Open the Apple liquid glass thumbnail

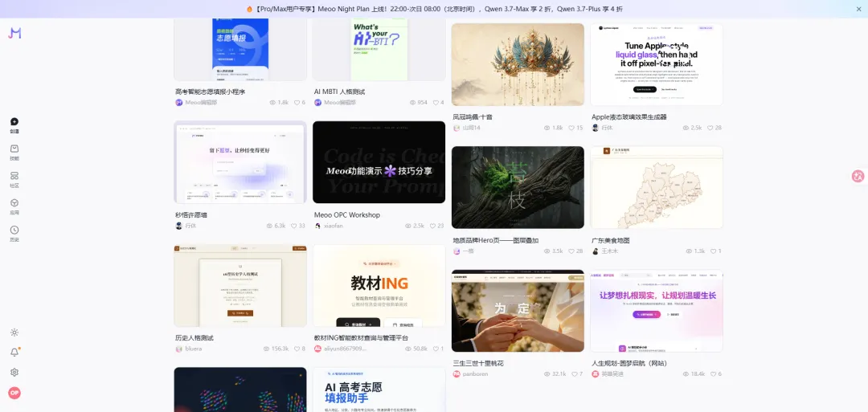(x=657, y=64)
